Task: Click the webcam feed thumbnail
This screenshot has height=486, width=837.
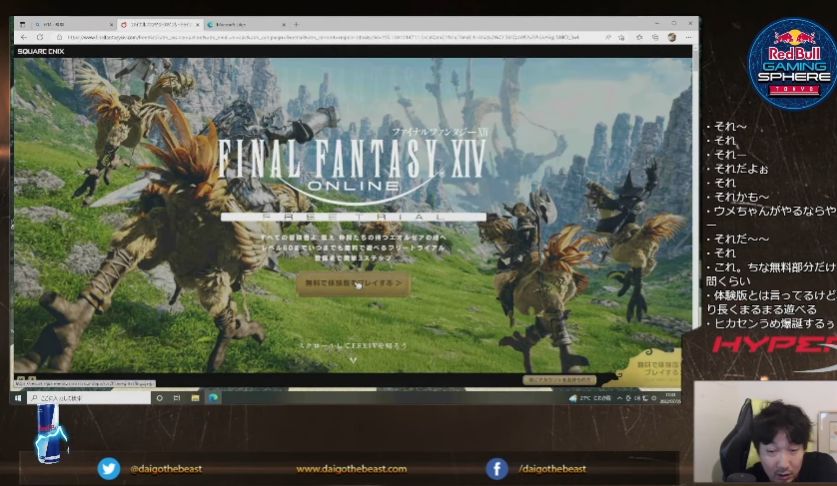Action: point(765,433)
